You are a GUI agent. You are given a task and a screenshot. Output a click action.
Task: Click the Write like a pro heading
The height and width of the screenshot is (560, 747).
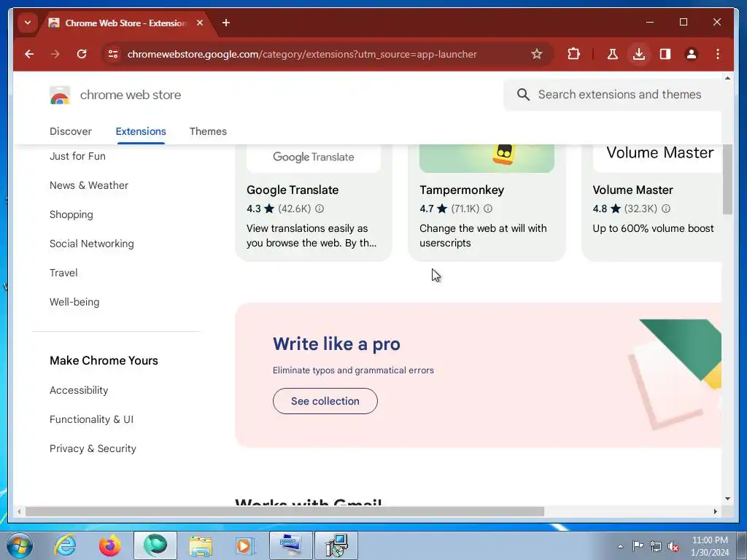(x=336, y=344)
